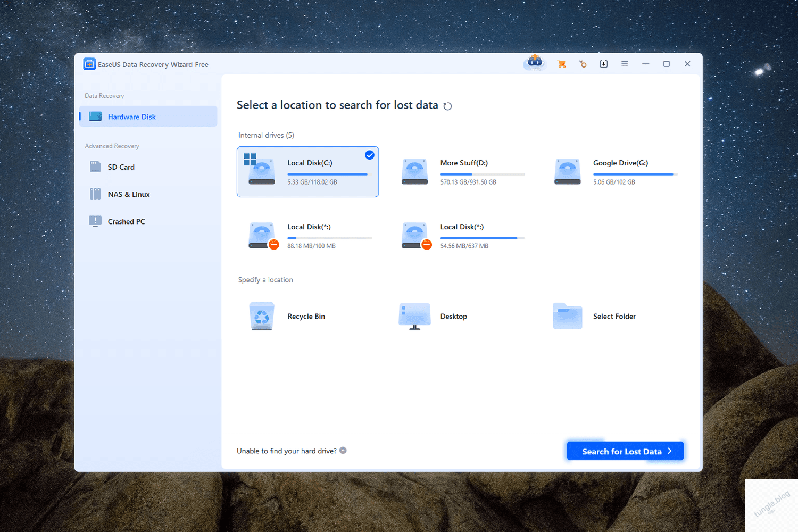
Task: Toggle the Local Disk(C:) checkmark
Action: [370, 155]
